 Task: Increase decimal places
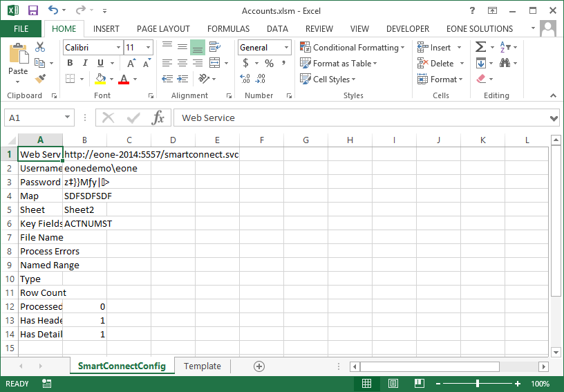pyautogui.click(x=245, y=79)
